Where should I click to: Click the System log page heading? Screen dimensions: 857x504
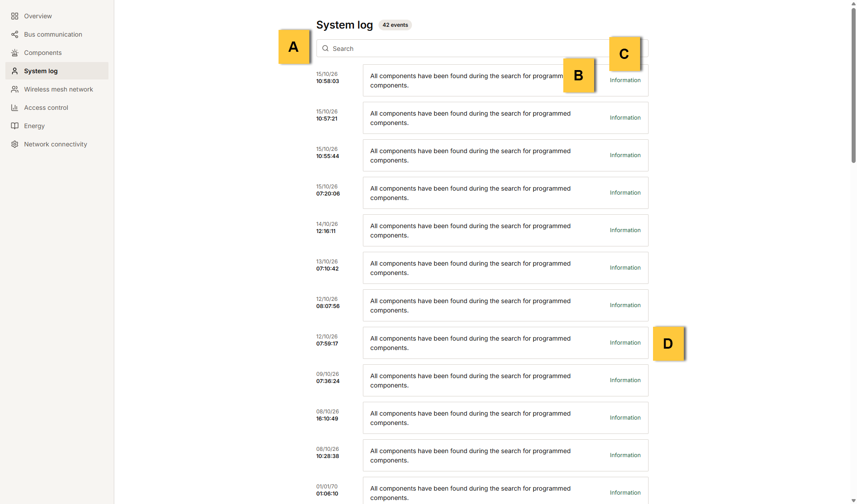tap(345, 25)
